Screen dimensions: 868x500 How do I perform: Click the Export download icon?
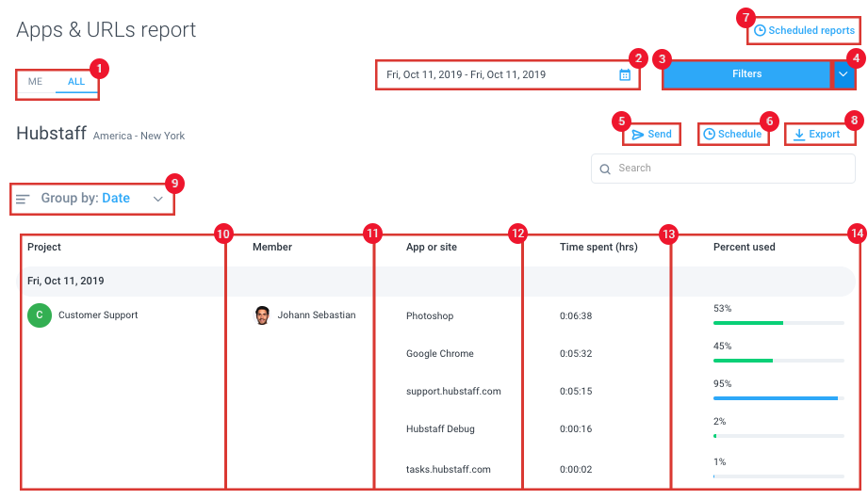(799, 135)
